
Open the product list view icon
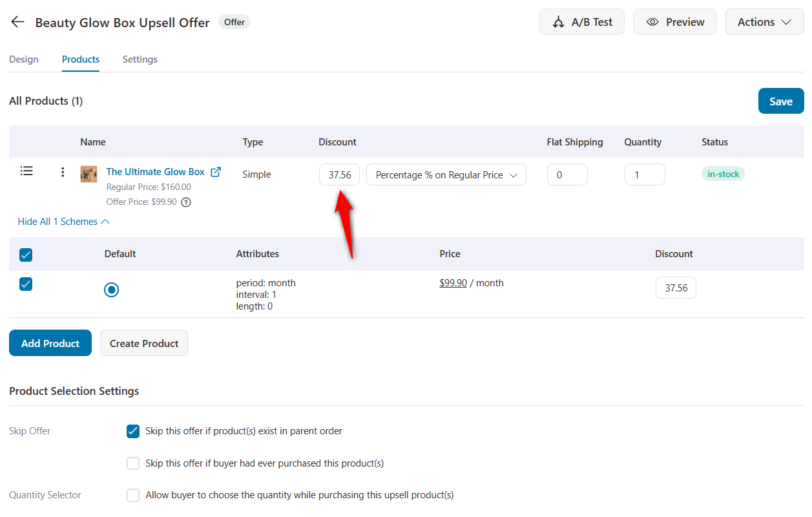coord(26,171)
